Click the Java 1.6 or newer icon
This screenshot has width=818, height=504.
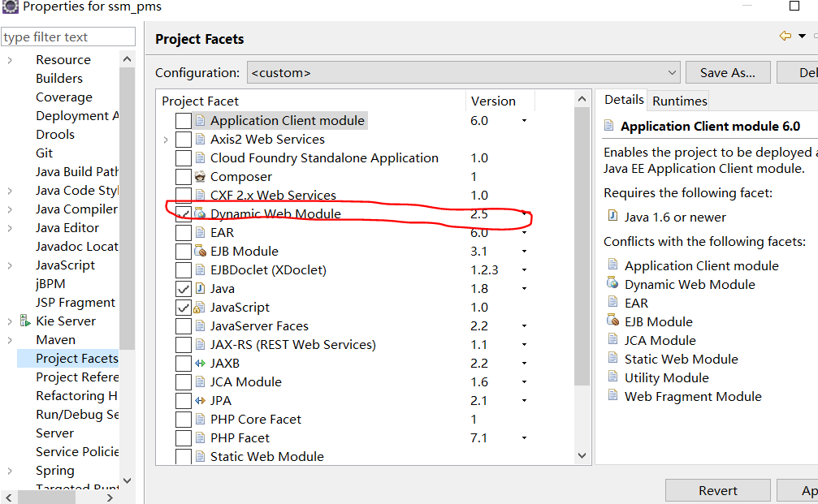613,216
